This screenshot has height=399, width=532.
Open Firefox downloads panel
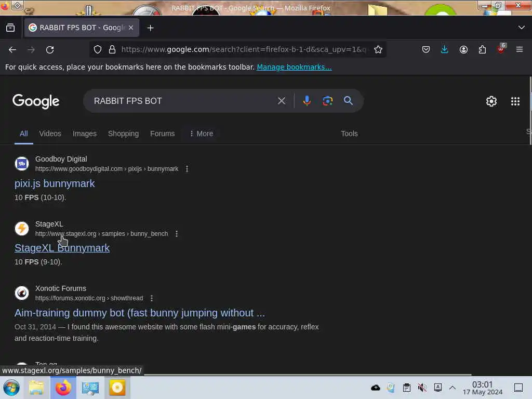click(445, 49)
